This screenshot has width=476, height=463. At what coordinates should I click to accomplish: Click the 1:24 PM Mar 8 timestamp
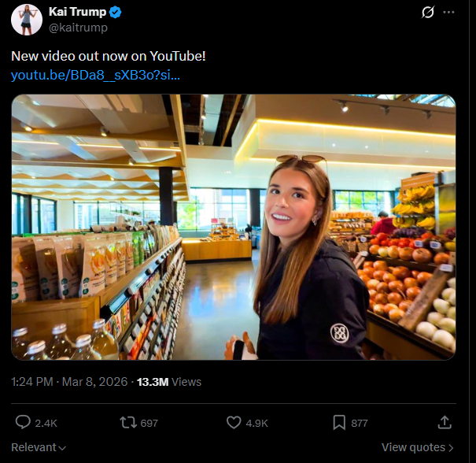pyautogui.click(x=69, y=382)
